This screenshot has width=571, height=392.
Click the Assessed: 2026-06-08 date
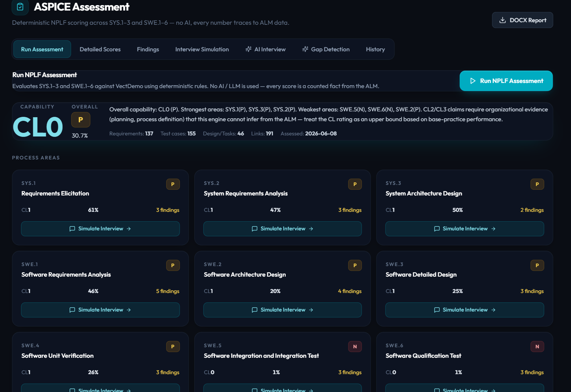(x=309, y=134)
